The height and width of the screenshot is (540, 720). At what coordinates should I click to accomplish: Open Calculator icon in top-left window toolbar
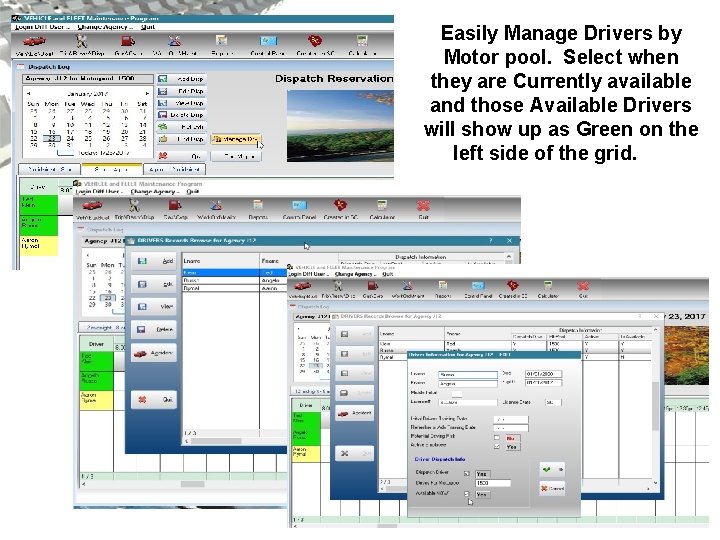(362, 41)
